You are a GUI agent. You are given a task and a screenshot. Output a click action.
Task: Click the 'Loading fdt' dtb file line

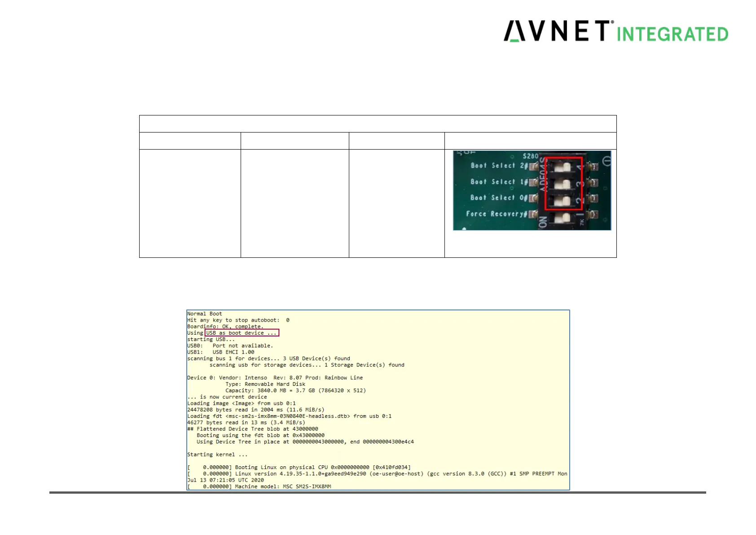(290, 416)
